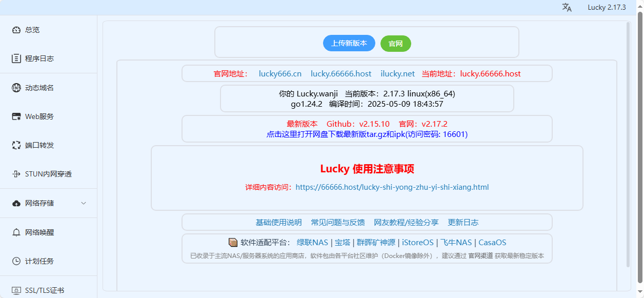Click the 总览 dashboard icon

(x=16, y=30)
